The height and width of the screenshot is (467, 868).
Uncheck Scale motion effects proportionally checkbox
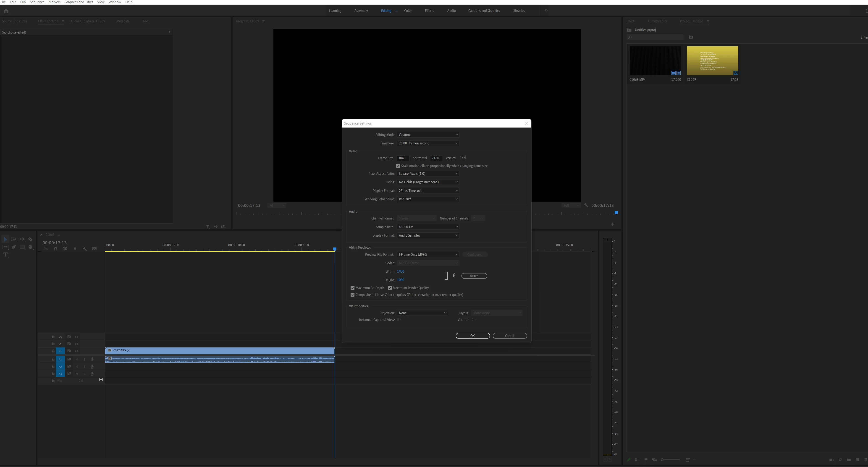[x=398, y=166]
